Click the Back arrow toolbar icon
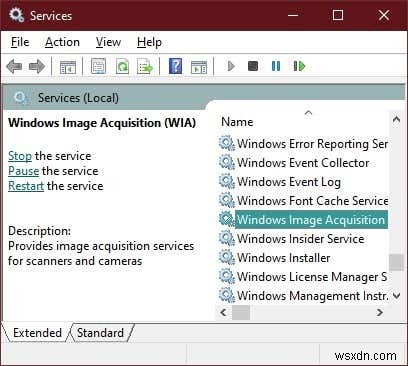 (14, 67)
